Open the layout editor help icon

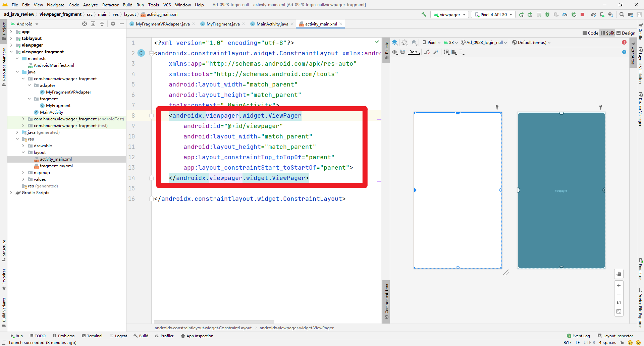[x=624, y=52]
